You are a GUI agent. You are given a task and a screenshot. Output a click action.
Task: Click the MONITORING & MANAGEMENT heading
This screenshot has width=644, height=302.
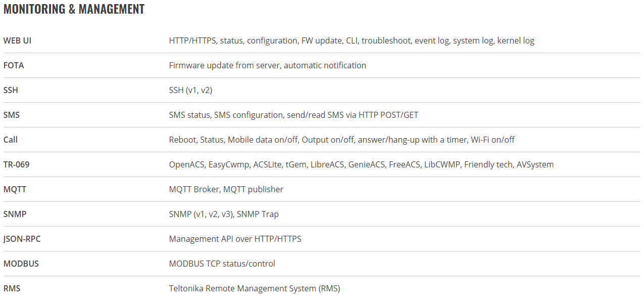74,9
